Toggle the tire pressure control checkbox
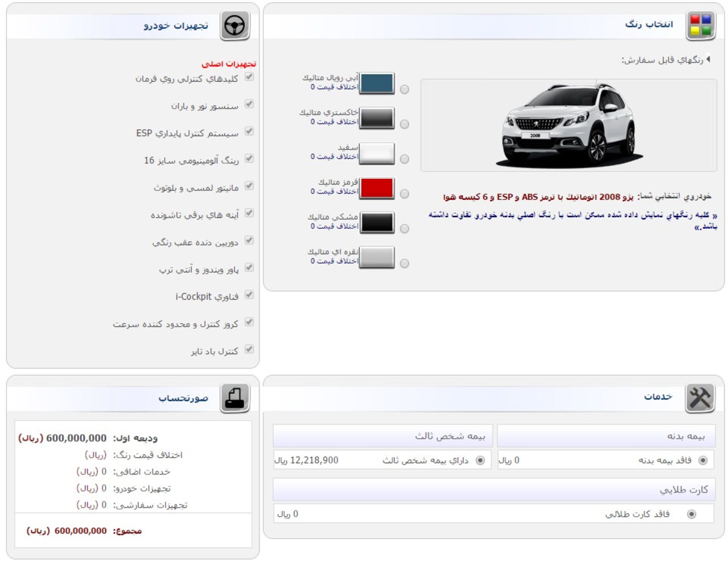The height and width of the screenshot is (564, 728). pyautogui.click(x=249, y=349)
